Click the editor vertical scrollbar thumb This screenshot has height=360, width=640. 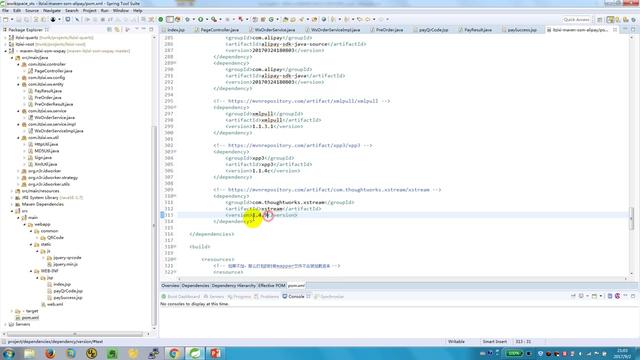pyautogui.click(x=631, y=219)
